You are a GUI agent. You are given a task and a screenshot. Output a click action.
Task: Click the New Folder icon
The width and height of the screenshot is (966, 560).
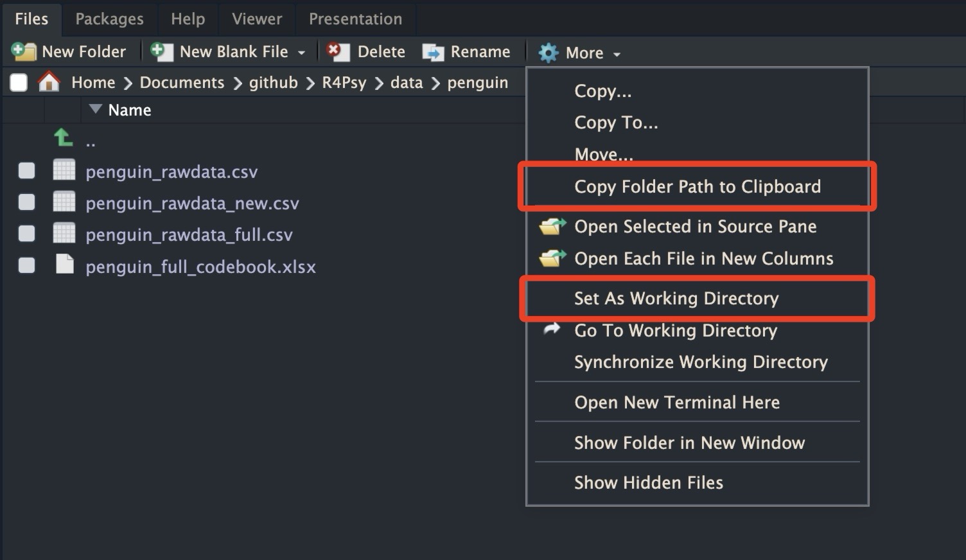pyautogui.click(x=24, y=51)
